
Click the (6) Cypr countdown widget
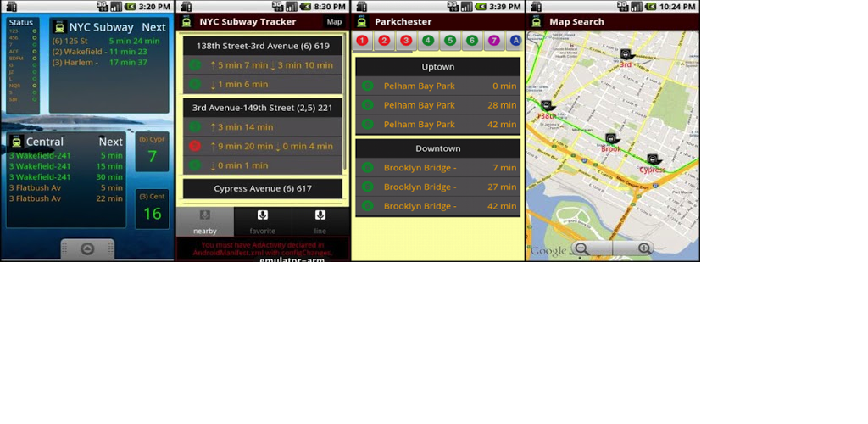click(x=153, y=152)
